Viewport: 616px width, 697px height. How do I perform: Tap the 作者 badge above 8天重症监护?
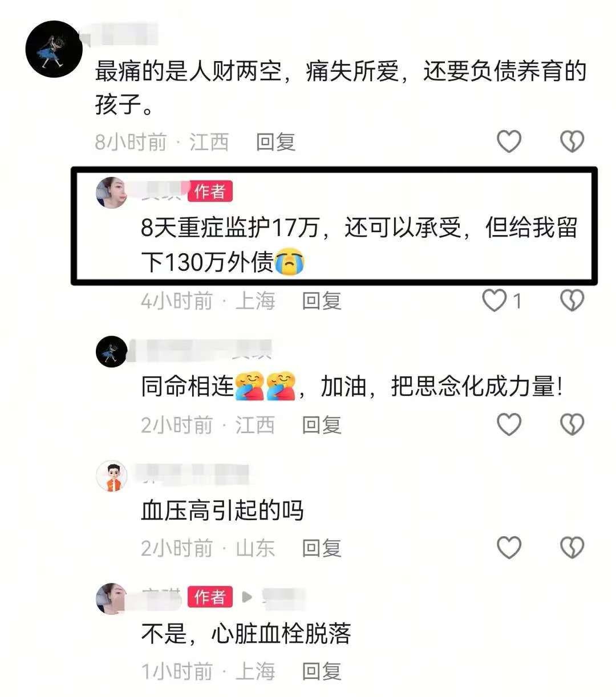coord(210,192)
